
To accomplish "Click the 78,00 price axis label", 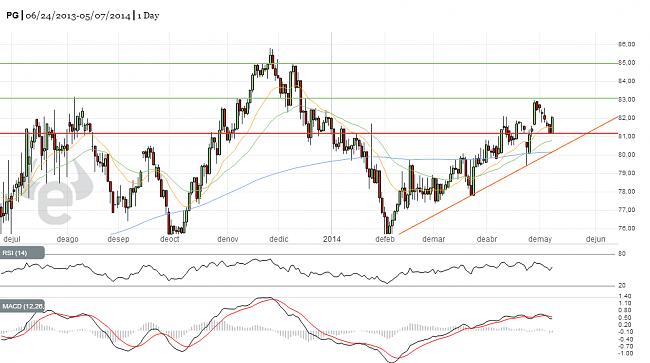I will 626,191.
